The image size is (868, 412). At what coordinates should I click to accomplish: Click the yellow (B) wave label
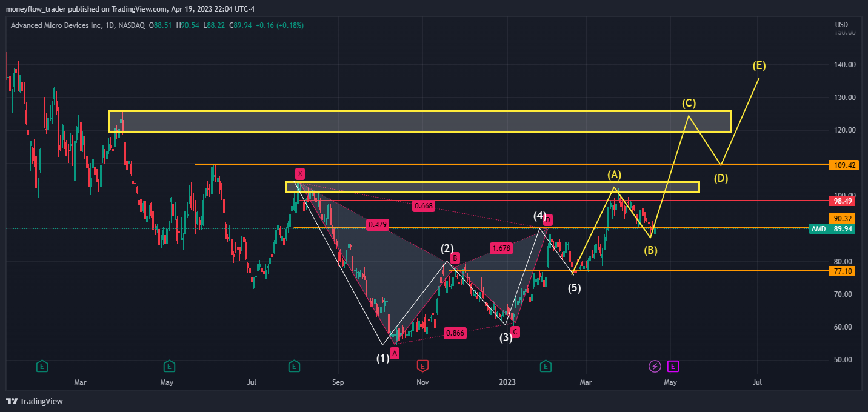tap(650, 250)
